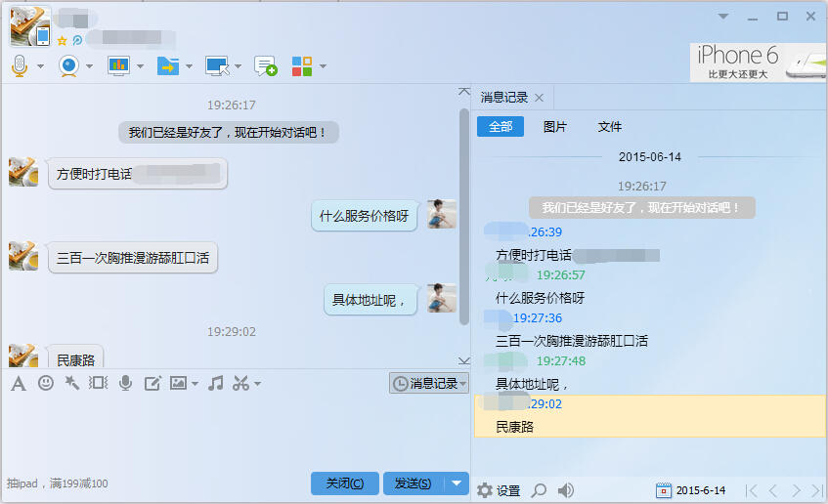
Task: Go to previous history page
Action: pyautogui.click(x=773, y=490)
